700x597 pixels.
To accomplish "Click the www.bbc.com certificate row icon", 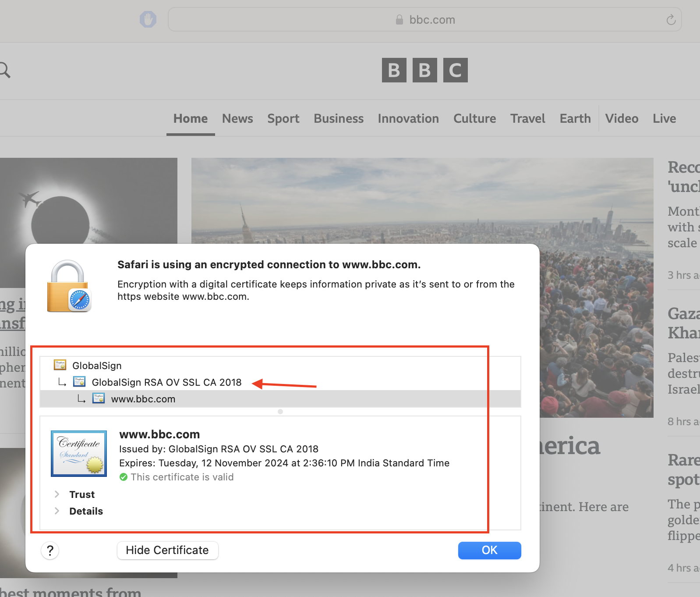I will coord(99,398).
